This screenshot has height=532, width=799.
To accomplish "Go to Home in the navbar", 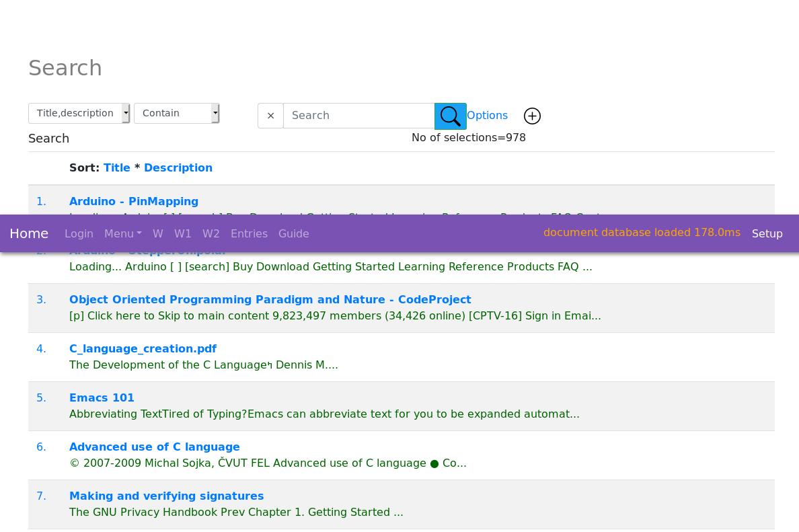I will click(x=29, y=233).
